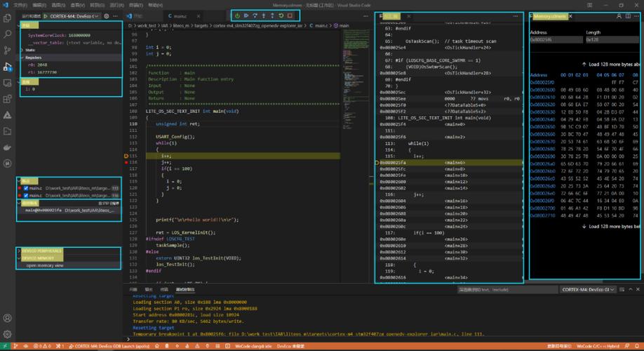Start debugging with green play arrow
Image resolution: width=644 pixels, height=351 pixels.
(46, 16)
